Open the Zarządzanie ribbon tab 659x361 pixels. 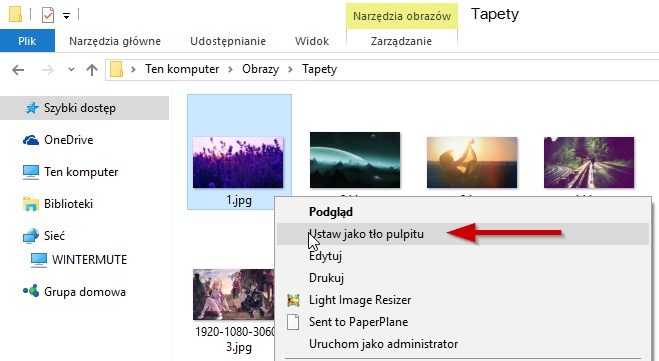click(401, 41)
